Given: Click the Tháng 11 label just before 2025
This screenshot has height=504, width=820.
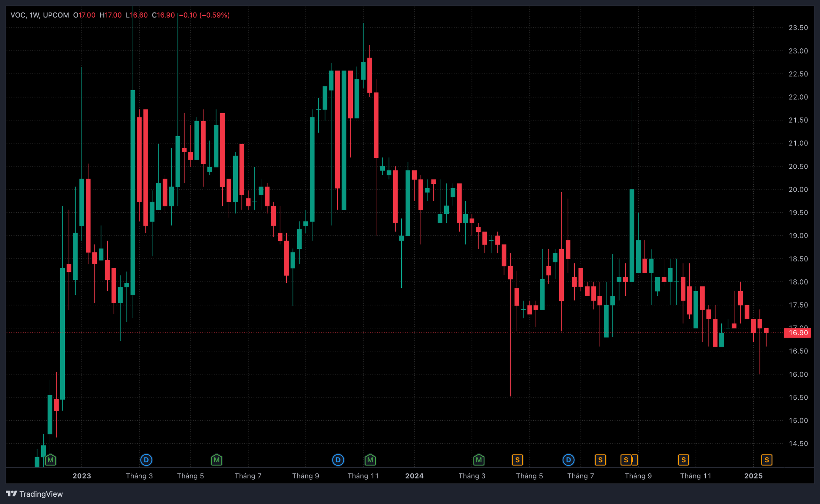Looking at the screenshot, I should point(696,476).
